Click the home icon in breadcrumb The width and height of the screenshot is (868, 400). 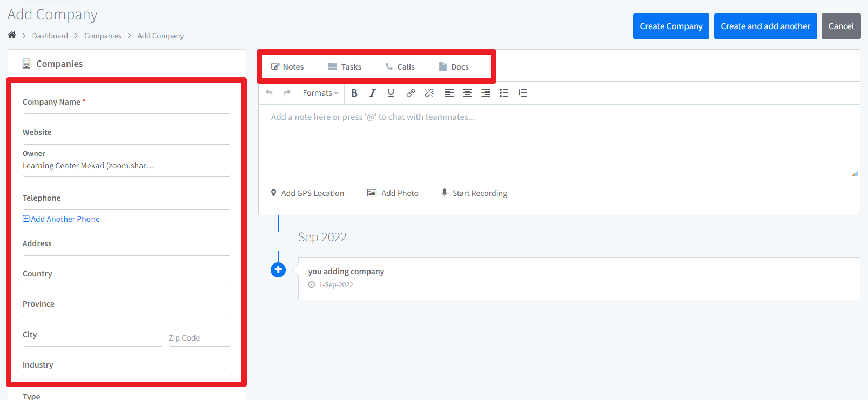pyautogui.click(x=12, y=35)
